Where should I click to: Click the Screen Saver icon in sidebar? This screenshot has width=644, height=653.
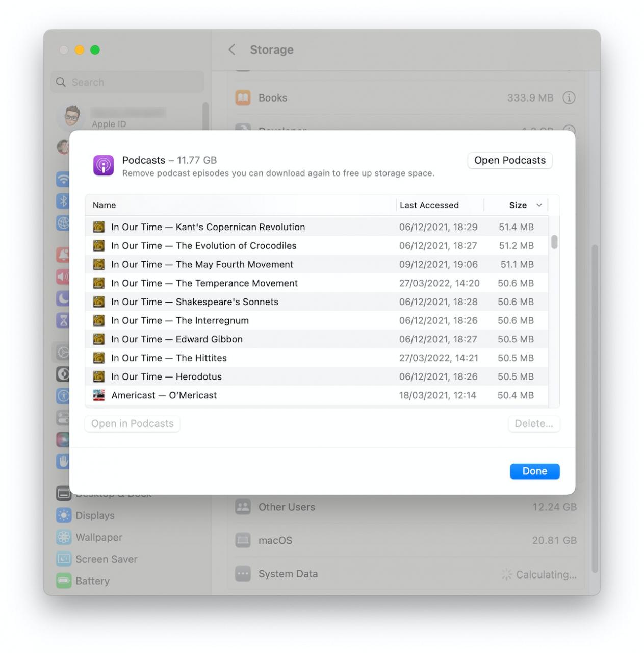(x=64, y=559)
